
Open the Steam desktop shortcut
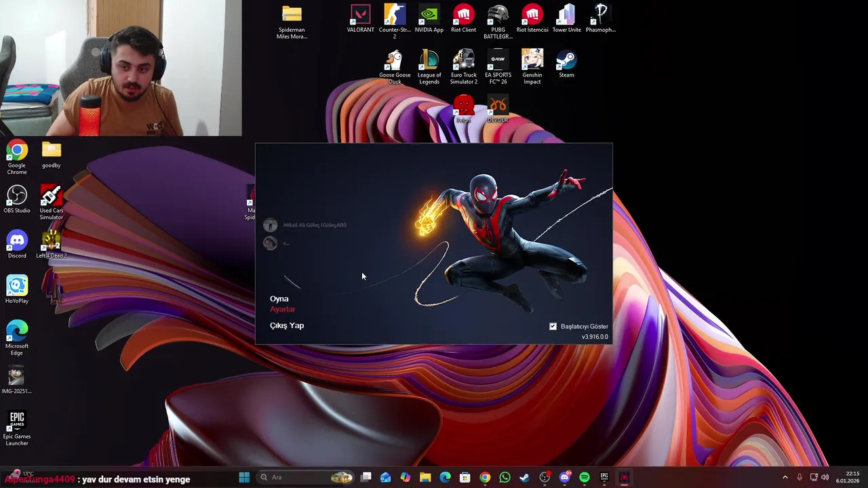point(566,64)
